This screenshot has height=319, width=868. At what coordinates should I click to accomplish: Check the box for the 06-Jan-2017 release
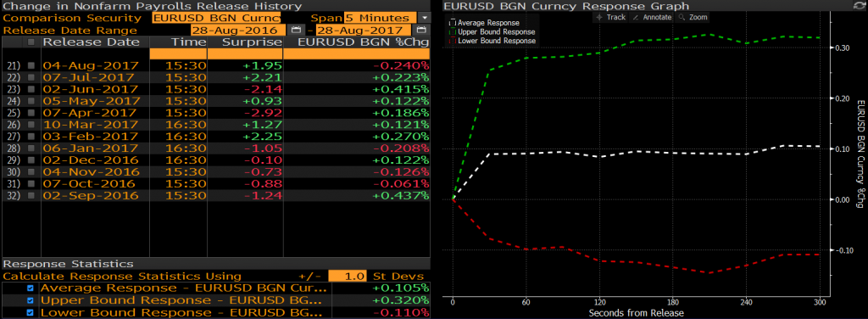click(x=31, y=148)
